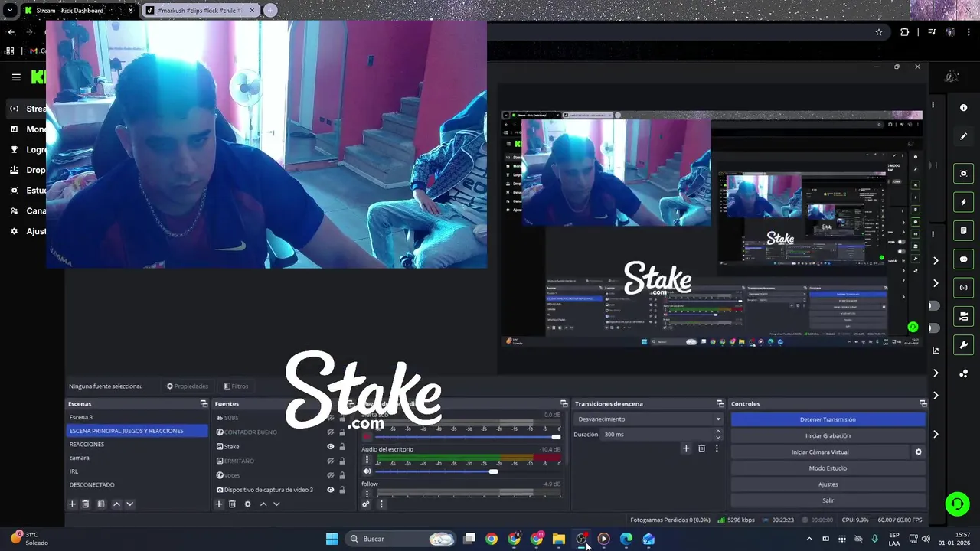
Task: Open scene filters icon in Escenas panel
Action: point(100,504)
